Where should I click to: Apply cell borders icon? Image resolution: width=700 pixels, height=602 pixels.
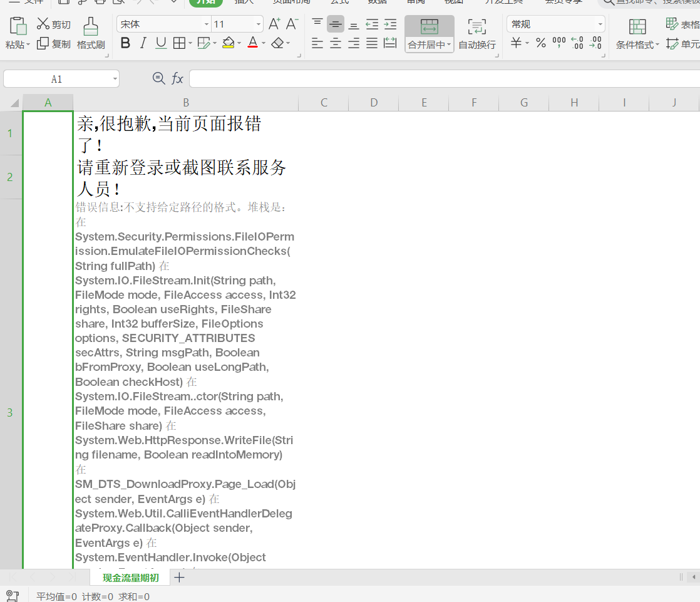pyautogui.click(x=179, y=43)
